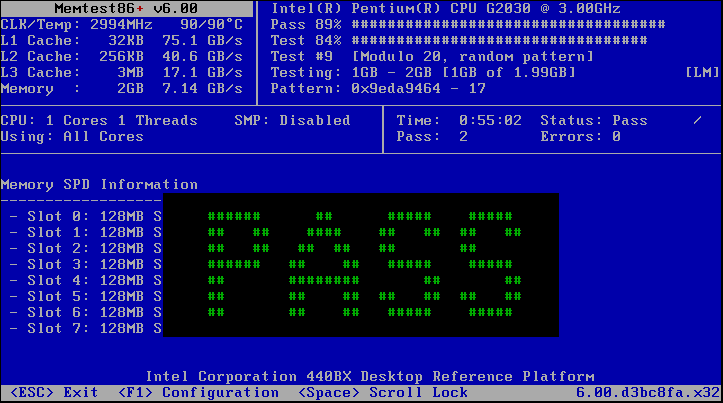Click CPU 1 Cores 1 Threads text
Viewport: 723px width, 403px height.
coord(99,121)
